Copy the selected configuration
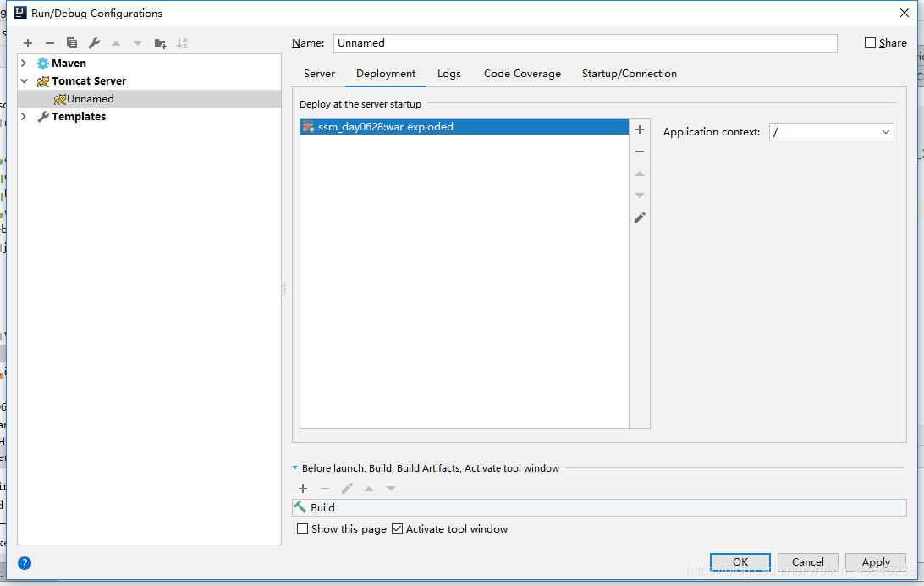The height and width of the screenshot is (586, 924). click(72, 43)
